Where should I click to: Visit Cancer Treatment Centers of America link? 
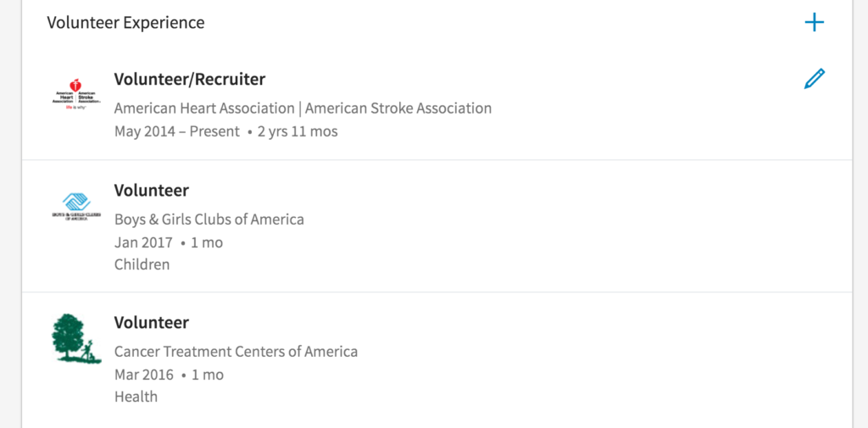click(x=236, y=352)
